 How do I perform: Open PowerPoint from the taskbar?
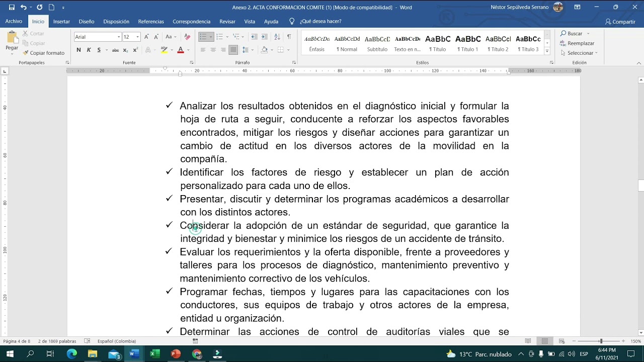pos(176,354)
